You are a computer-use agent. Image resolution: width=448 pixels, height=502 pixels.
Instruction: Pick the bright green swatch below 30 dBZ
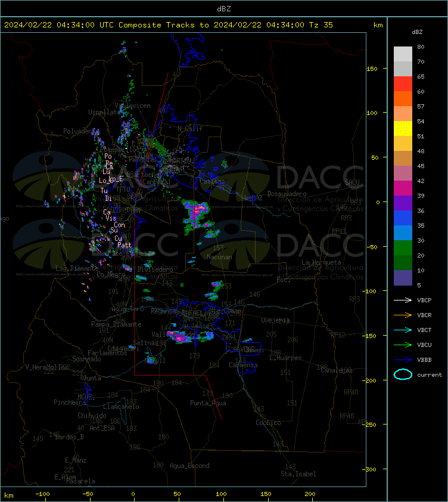[x=403, y=247]
